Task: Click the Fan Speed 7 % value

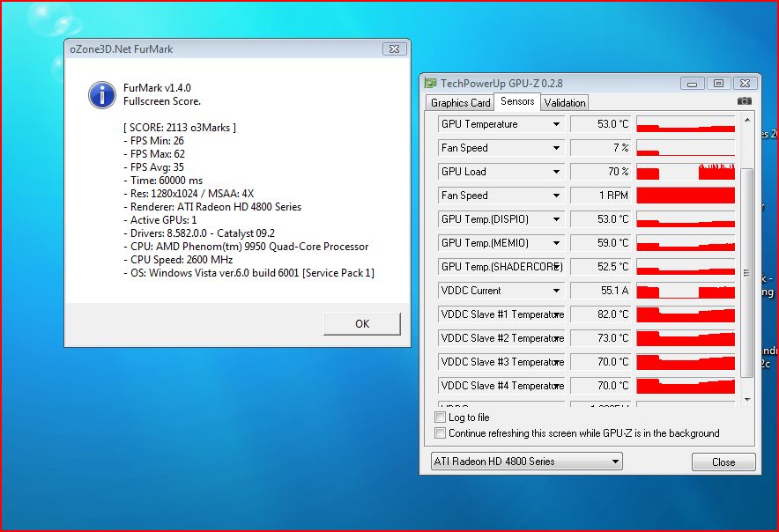Action: click(x=601, y=148)
